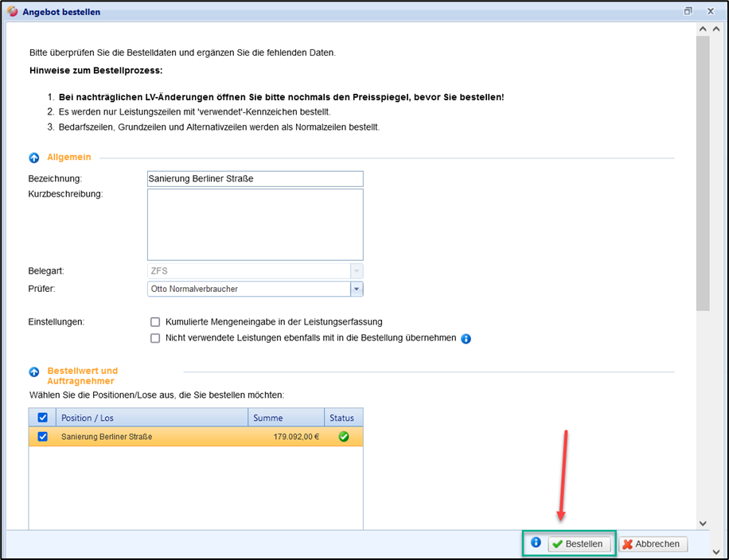
Task: Toggle Nicht verwendete Leistungen übernehmen checkbox
Action: coord(155,338)
